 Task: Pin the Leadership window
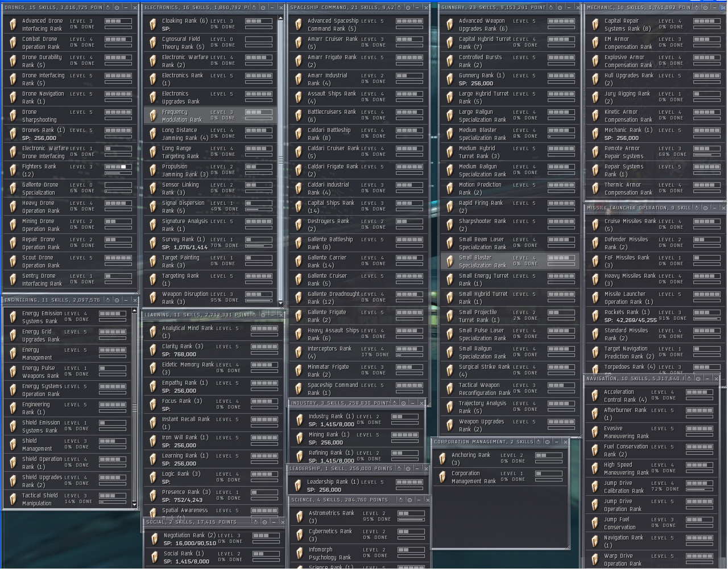tap(408, 468)
